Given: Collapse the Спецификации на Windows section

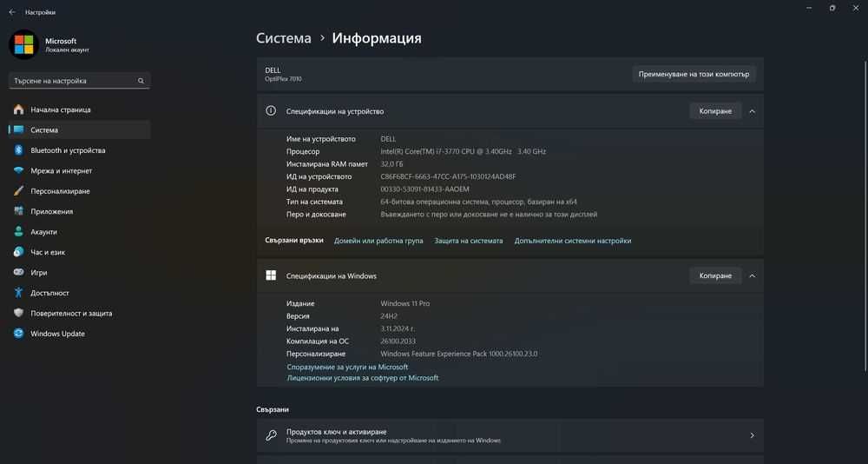Looking at the screenshot, I should (x=752, y=275).
